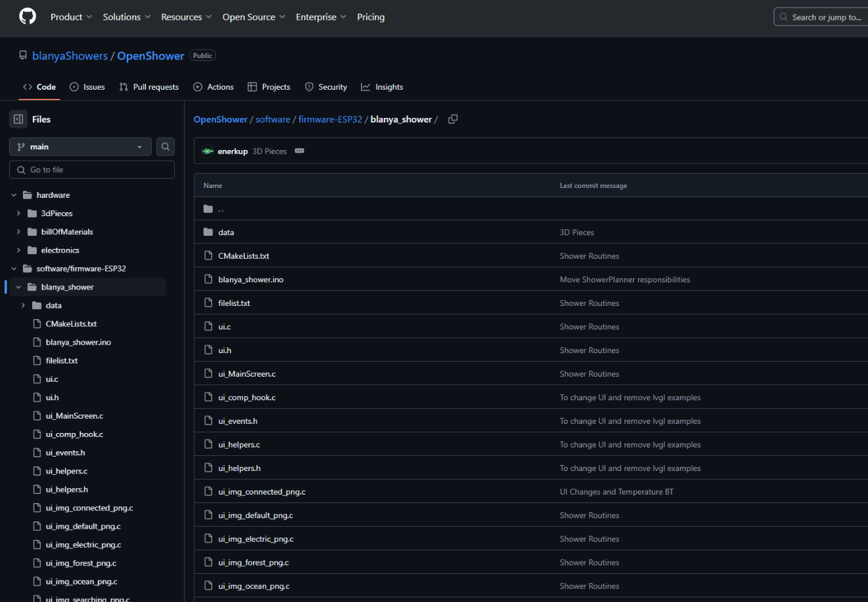Viewport: 868px width, 602px height.
Task: Open the Pricing link
Action: [x=371, y=17]
